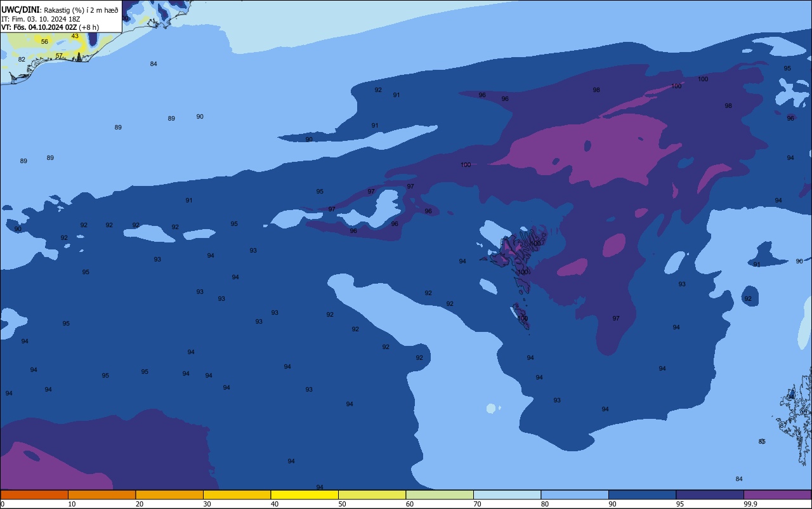Click the light blue 80–90 legend swatch
Screen dimensions: 812x509
click(575, 494)
